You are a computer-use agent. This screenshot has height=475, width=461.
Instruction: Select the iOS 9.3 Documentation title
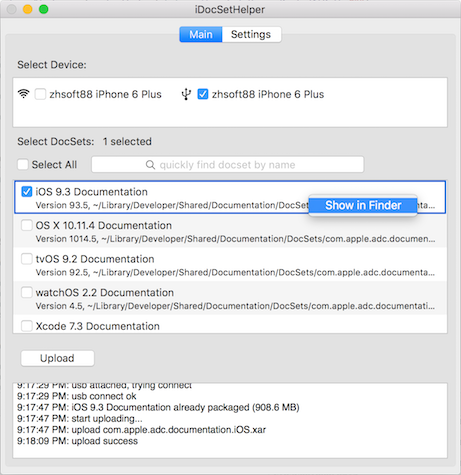coord(91,192)
